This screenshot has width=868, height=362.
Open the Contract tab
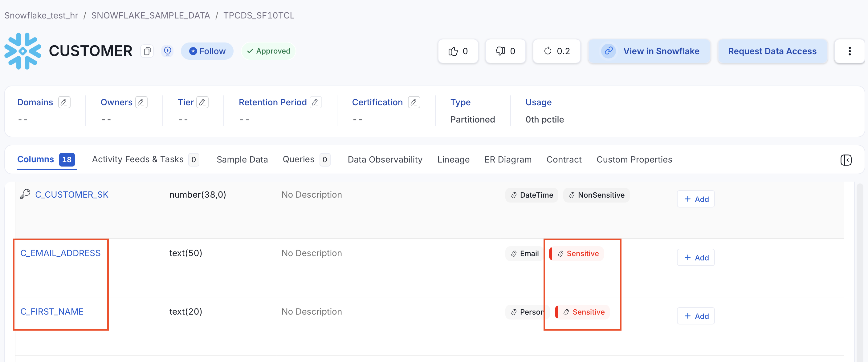click(x=564, y=160)
